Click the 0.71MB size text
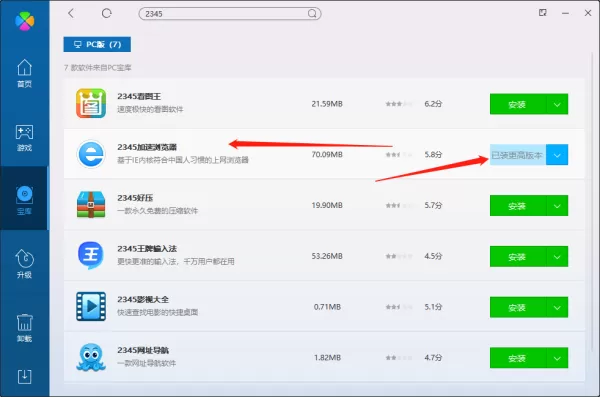The image size is (600, 397). pyautogui.click(x=327, y=307)
